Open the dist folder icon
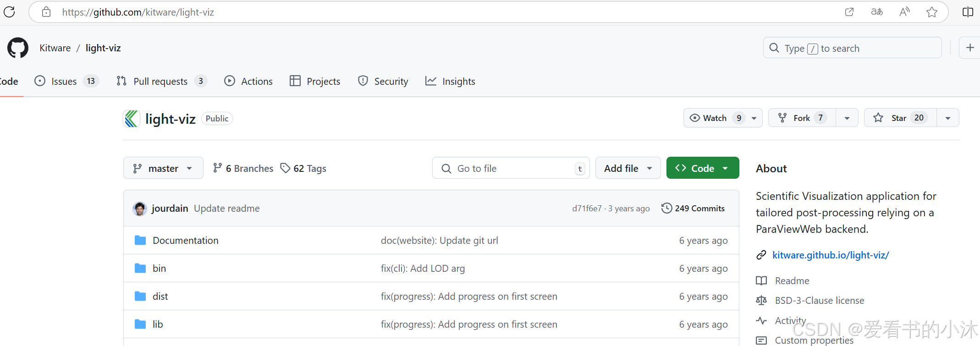The width and height of the screenshot is (980, 346). pos(140,296)
